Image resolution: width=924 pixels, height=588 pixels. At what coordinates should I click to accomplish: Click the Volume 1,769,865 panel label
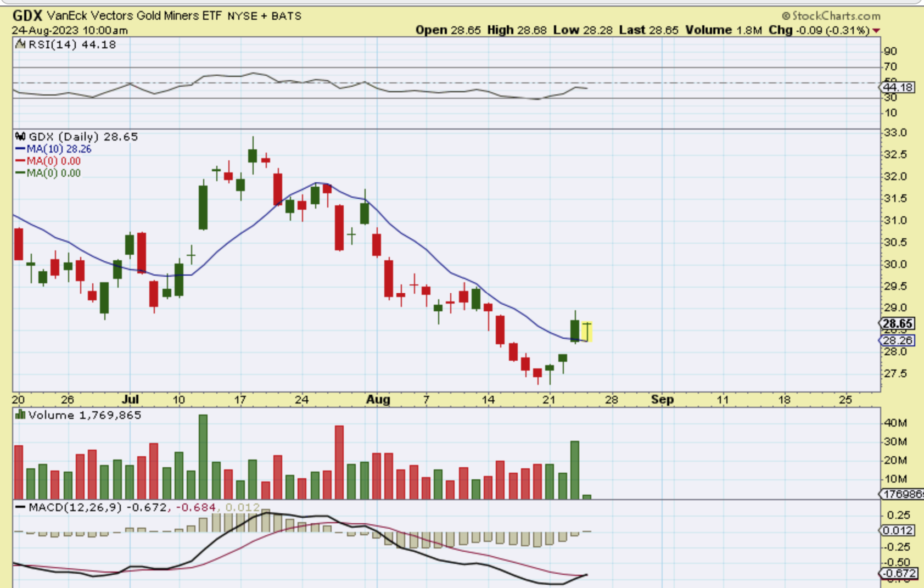pos(85,415)
